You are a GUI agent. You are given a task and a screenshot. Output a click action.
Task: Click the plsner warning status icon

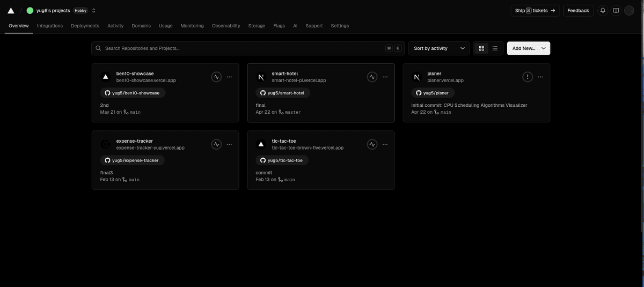pyautogui.click(x=528, y=77)
